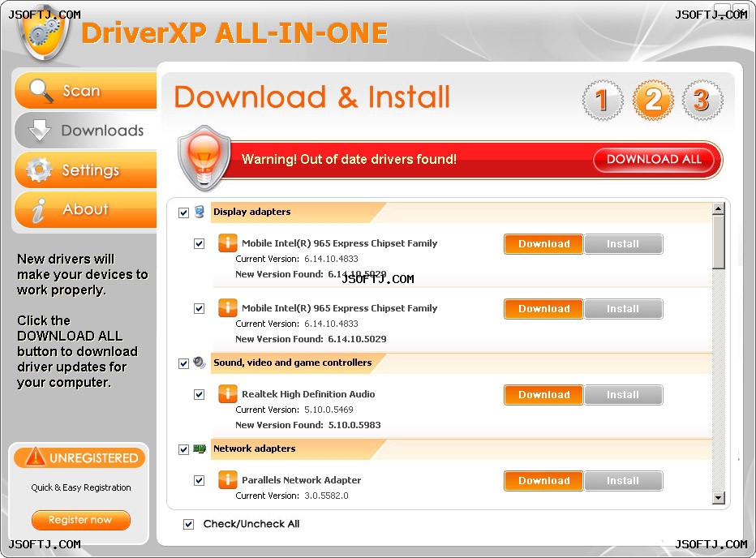Click the 'Network adapters' category header text
The height and width of the screenshot is (558, 756).
255,449
